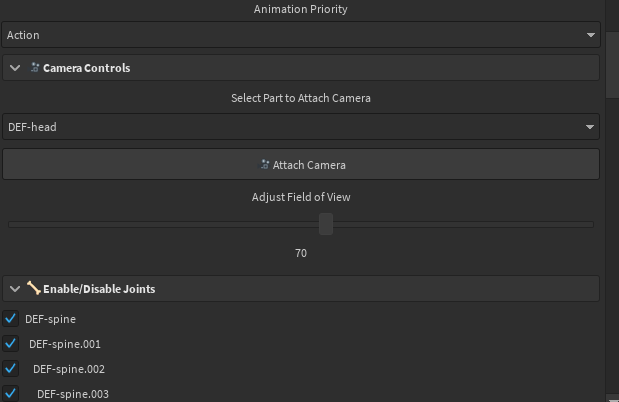
Task: Click the bone icon beside Enable/Disable Joints
Action: (34, 288)
